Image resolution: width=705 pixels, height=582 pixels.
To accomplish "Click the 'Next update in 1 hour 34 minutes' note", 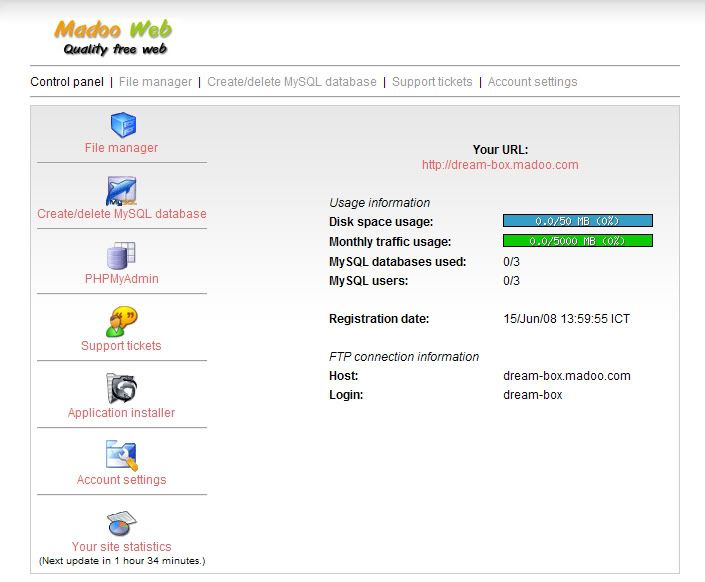I will pos(122,561).
